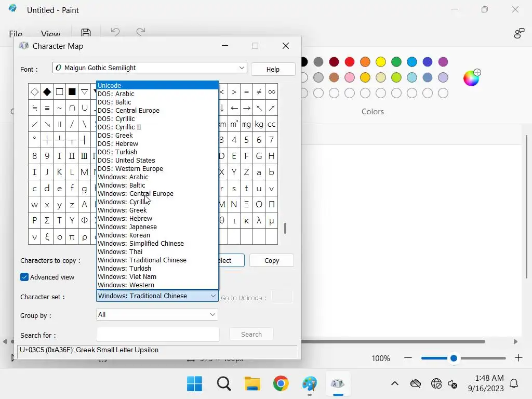Choose DOS: Hebrew option
Screen dimensions: 532x399
[x=157, y=143]
